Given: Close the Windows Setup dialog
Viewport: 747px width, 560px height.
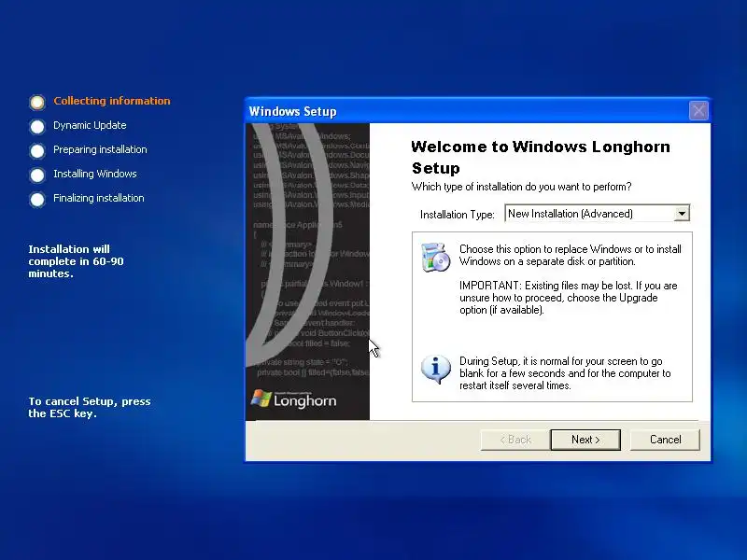Looking at the screenshot, I should 698,111.
